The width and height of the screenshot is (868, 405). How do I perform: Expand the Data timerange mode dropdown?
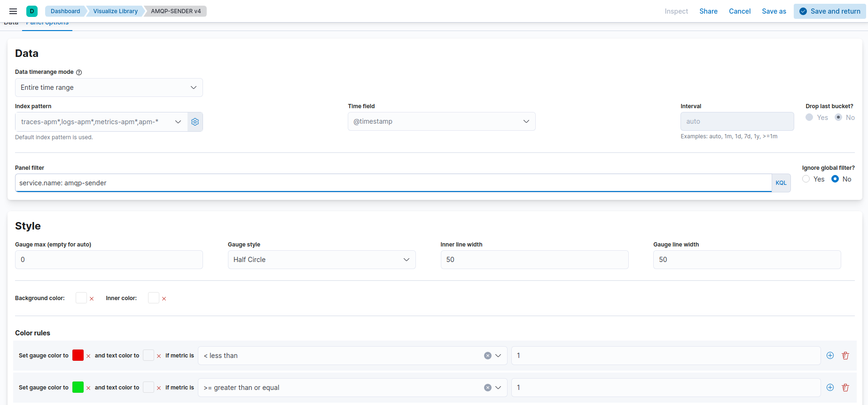109,87
